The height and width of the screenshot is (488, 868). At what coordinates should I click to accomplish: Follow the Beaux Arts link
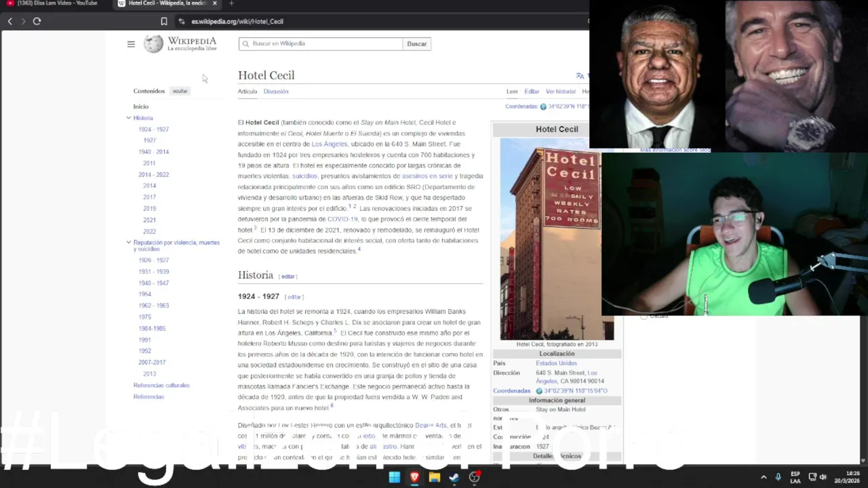(431, 426)
